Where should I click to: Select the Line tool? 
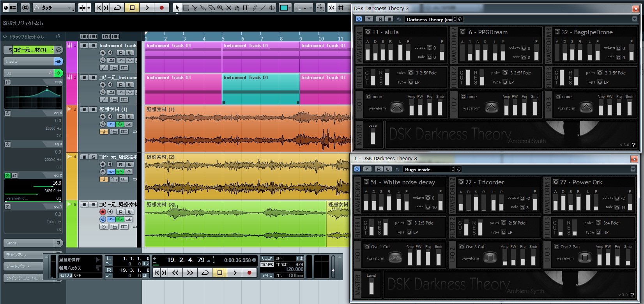click(x=263, y=7)
